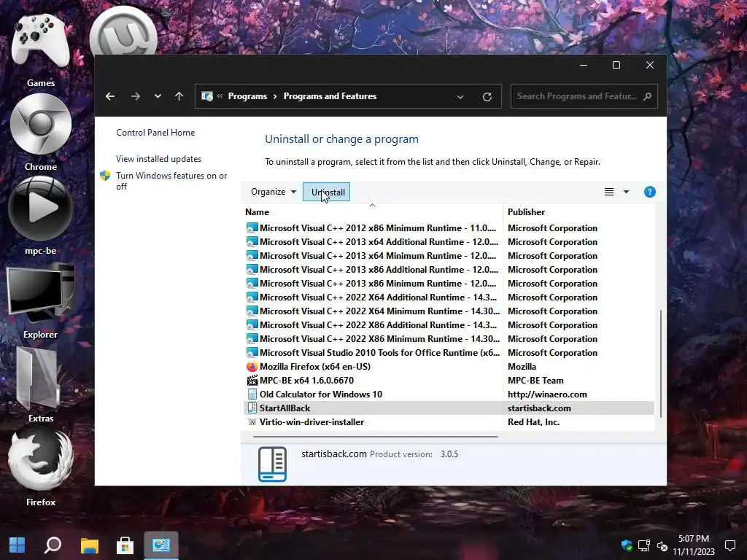747x560 pixels.
Task: Click the vertical scrollbar of program list
Action: coord(660,364)
